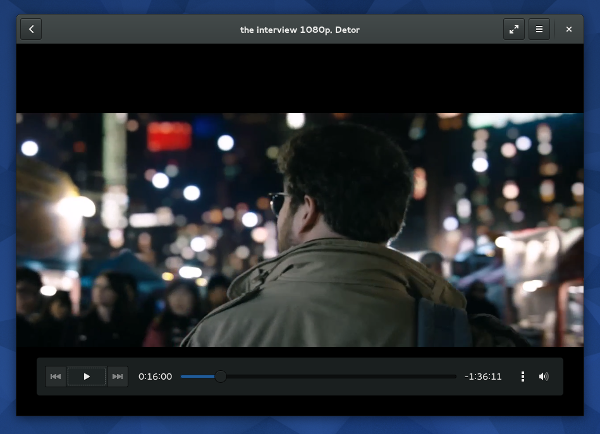Image resolution: width=600 pixels, height=434 pixels.
Task: Click the black letterbox area below the controls
Action: click(300, 406)
